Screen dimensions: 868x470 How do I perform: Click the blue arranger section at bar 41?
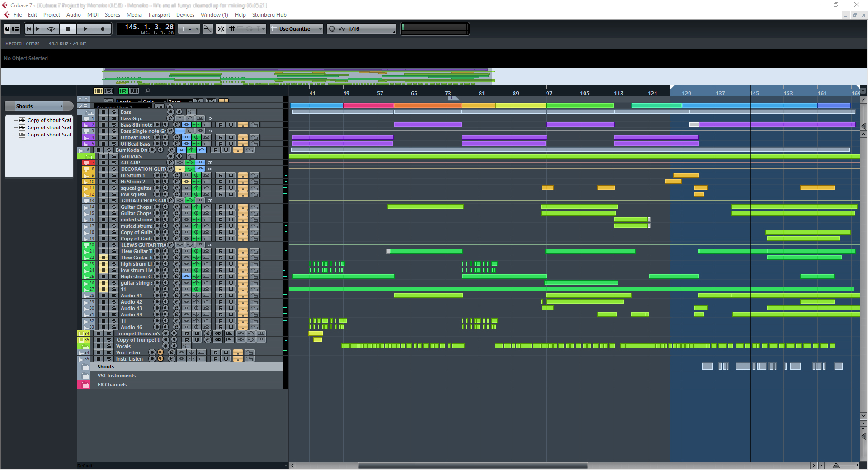coord(317,106)
